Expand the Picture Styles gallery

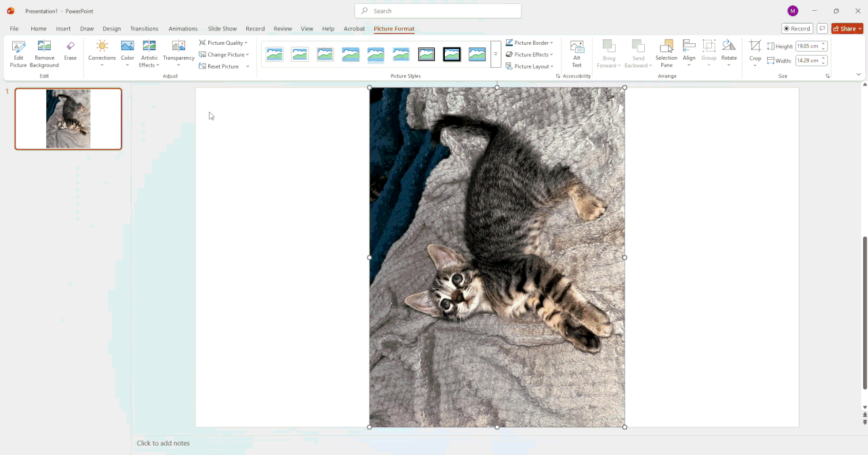(496, 54)
